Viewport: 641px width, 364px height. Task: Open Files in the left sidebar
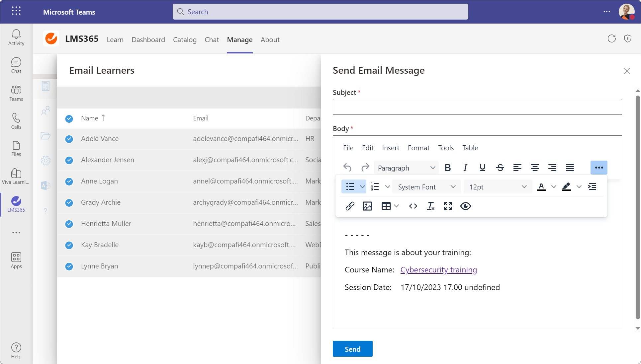[x=16, y=148]
